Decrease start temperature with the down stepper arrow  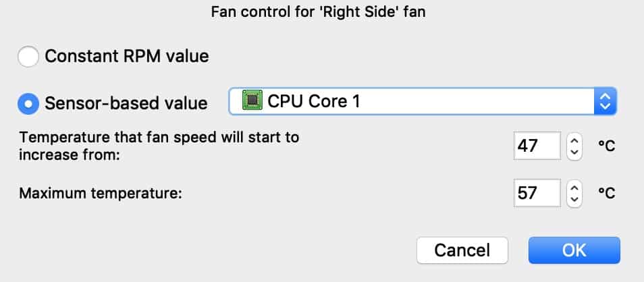click(x=574, y=152)
